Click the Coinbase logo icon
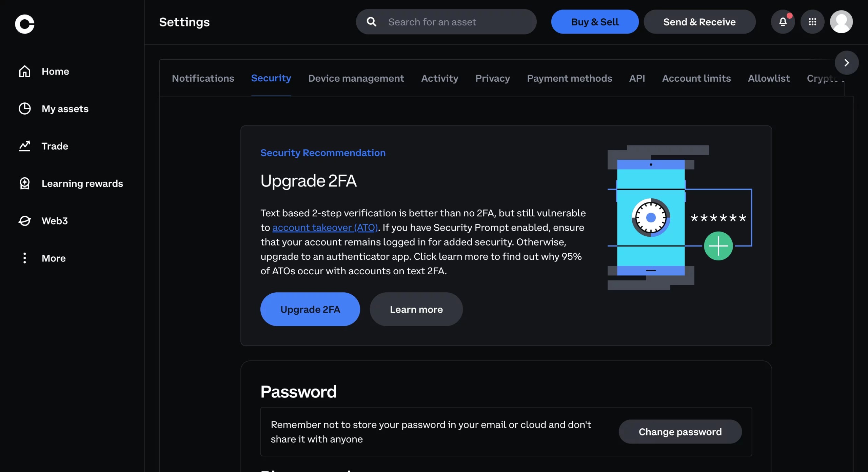The height and width of the screenshot is (472, 868). pos(24,24)
